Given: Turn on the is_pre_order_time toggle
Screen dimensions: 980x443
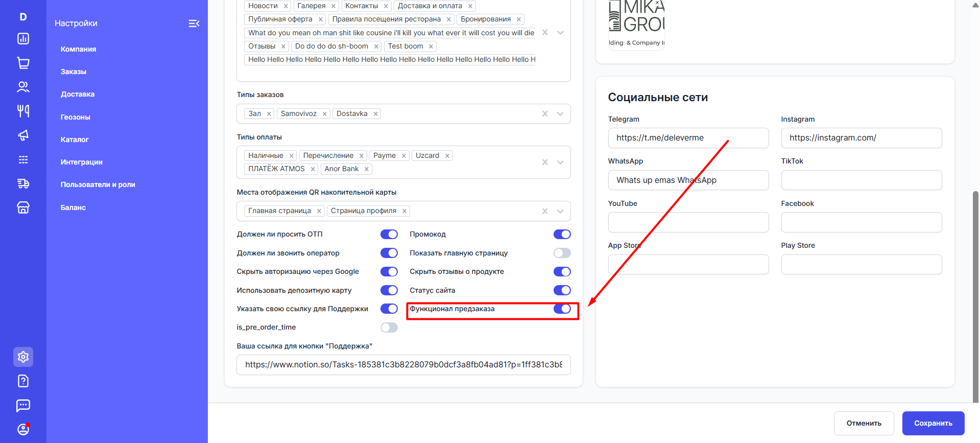Looking at the screenshot, I should (x=389, y=328).
